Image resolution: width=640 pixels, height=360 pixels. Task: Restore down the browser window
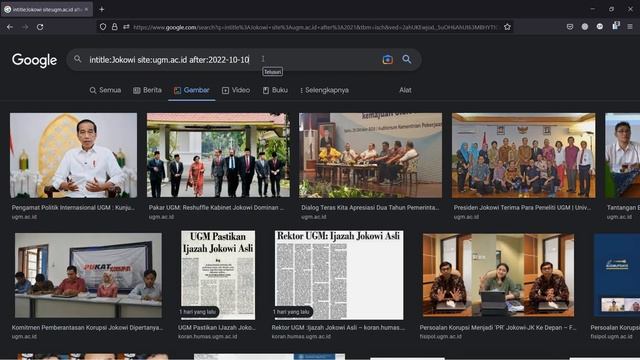click(x=611, y=9)
